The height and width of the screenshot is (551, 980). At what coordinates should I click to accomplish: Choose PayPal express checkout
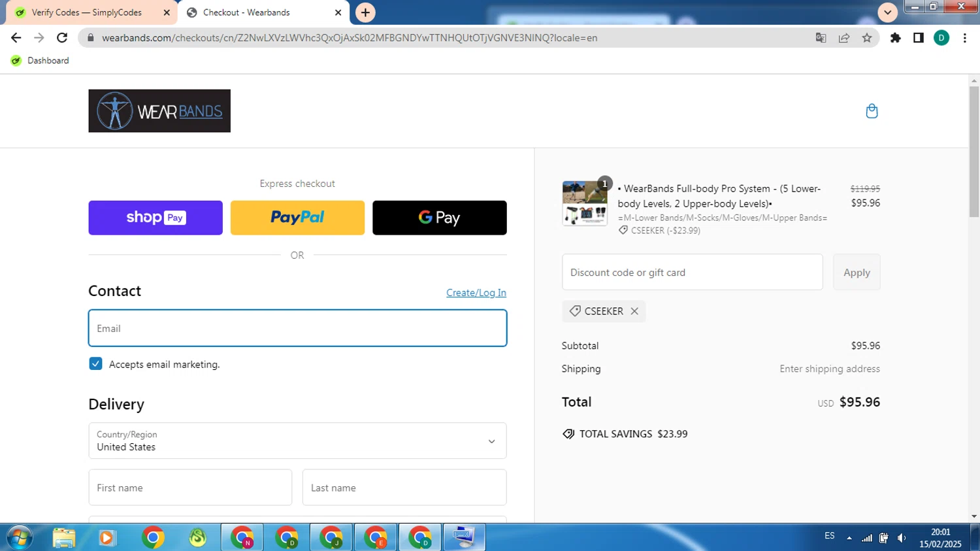pos(297,218)
